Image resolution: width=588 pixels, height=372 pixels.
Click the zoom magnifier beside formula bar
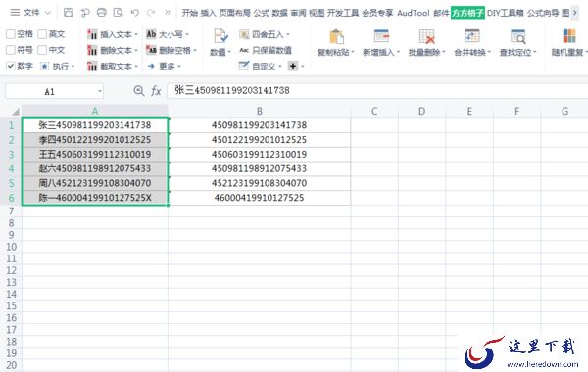coord(139,91)
